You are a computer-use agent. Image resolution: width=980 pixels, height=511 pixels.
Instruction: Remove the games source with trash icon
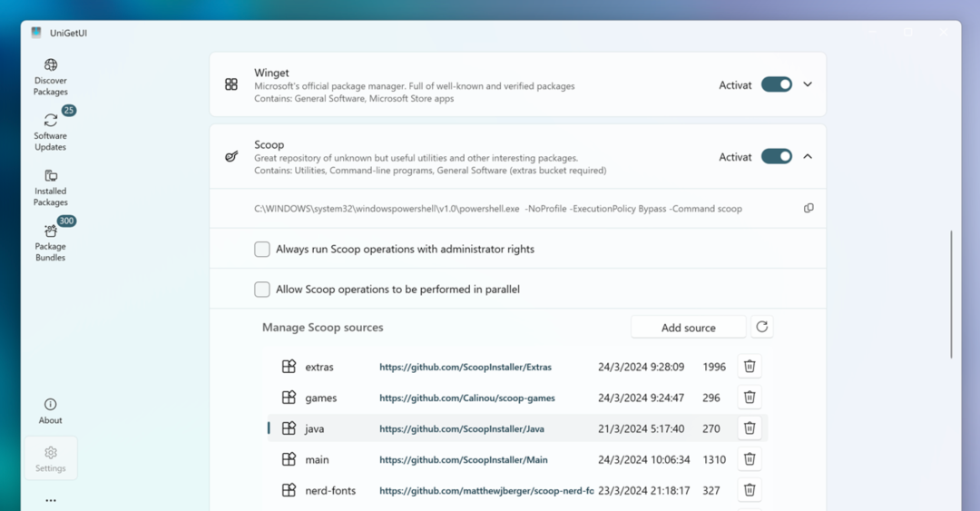pyautogui.click(x=750, y=397)
